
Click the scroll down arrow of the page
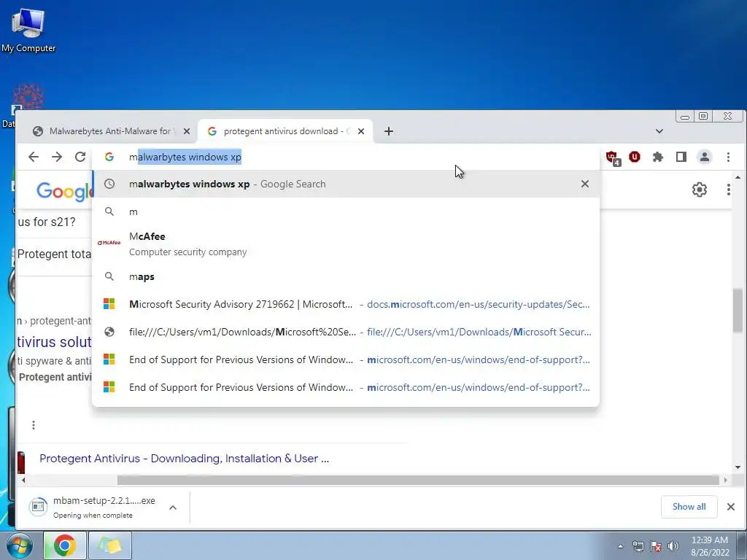(738, 467)
